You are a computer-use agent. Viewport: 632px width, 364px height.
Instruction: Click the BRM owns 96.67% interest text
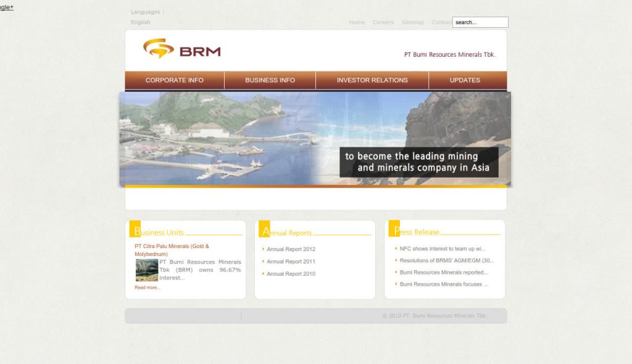coord(200,270)
